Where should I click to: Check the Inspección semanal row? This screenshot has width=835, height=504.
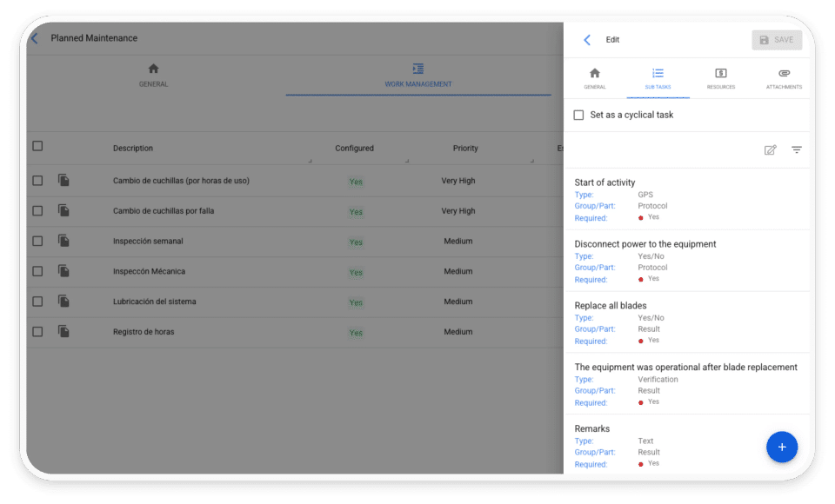click(37, 241)
